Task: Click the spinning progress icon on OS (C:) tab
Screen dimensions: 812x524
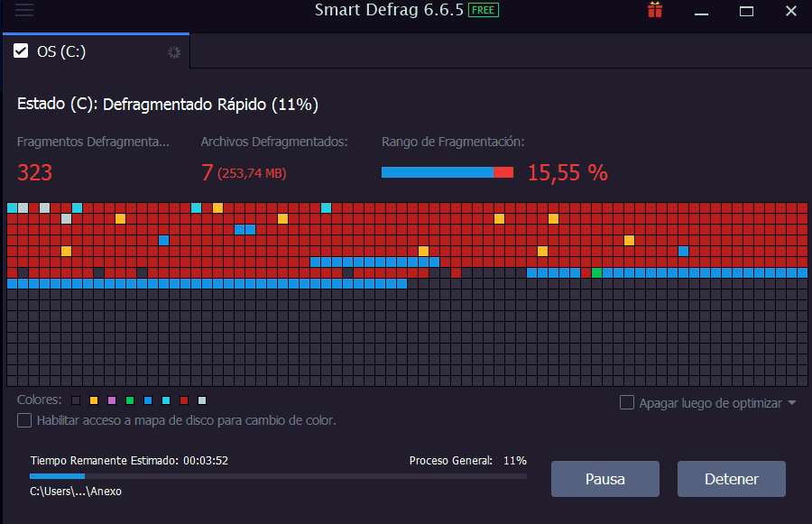Action: point(174,52)
